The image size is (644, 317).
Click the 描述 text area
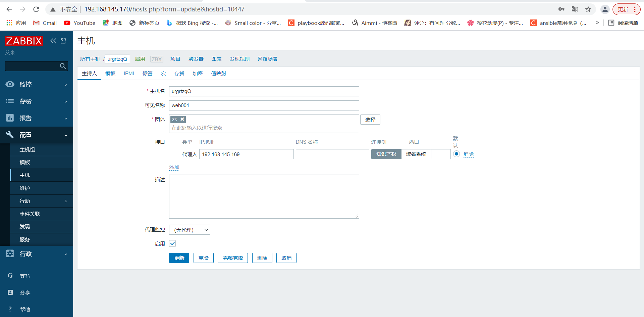(x=264, y=196)
